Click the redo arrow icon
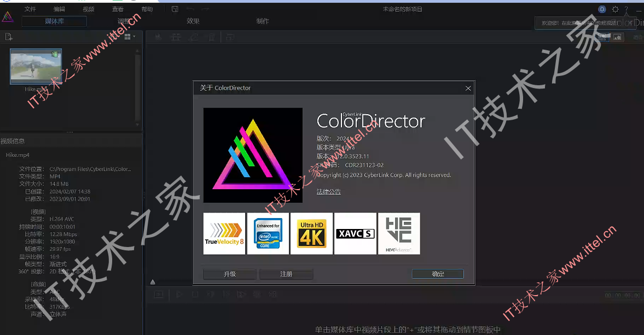644x335 pixels. click(x=205, y=9)
